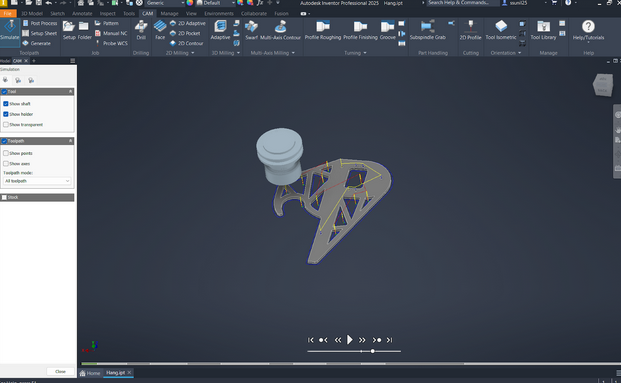Select the Multi-Axis Contour operation
Screen dimensions: 621x383
[280, 30]
